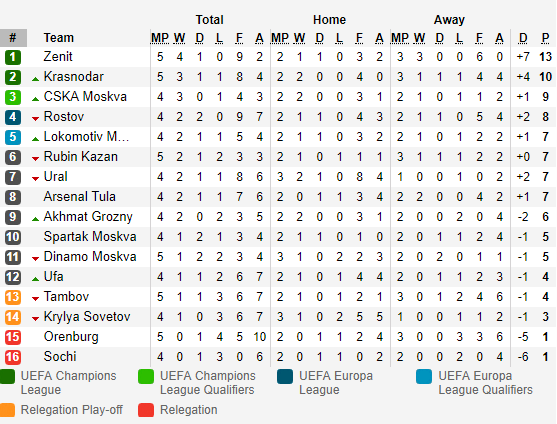Image resolution: width=557 pixels, height=424 pixels.
Task: Click the light green rank 3 badge
Action: [13, 97]
